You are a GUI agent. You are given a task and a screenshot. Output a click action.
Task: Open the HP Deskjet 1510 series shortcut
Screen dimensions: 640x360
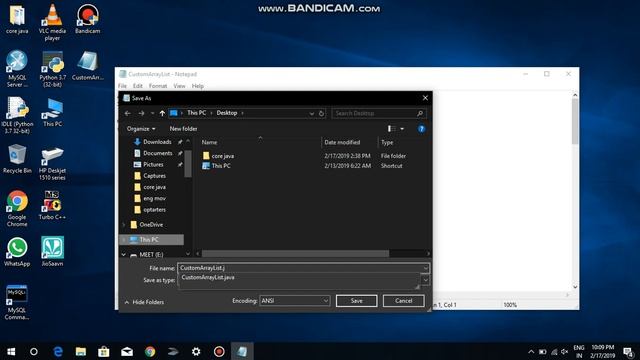(x=52, y=163)
